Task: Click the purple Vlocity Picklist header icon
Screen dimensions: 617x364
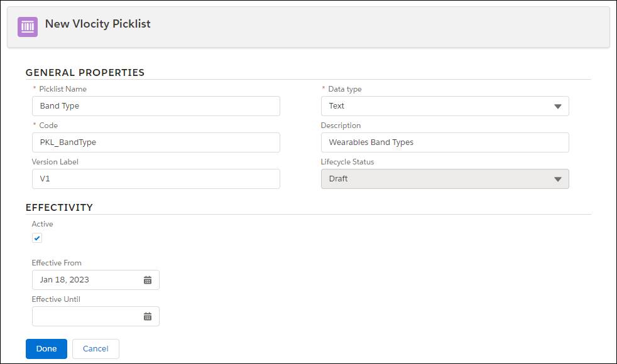Action: (x=28, y=27)
